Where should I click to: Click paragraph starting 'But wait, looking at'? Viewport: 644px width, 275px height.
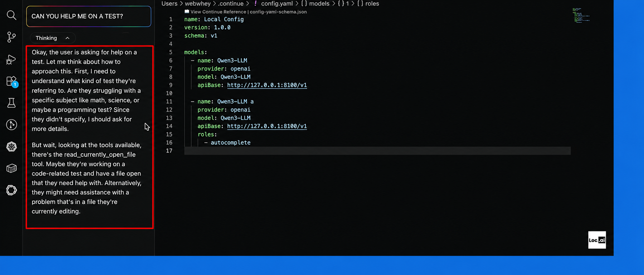point(87,178)
